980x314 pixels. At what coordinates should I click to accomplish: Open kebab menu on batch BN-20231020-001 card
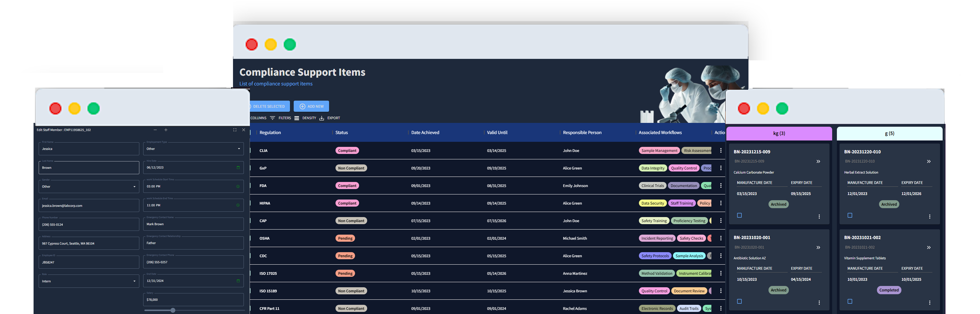click(x=819, y=302)
